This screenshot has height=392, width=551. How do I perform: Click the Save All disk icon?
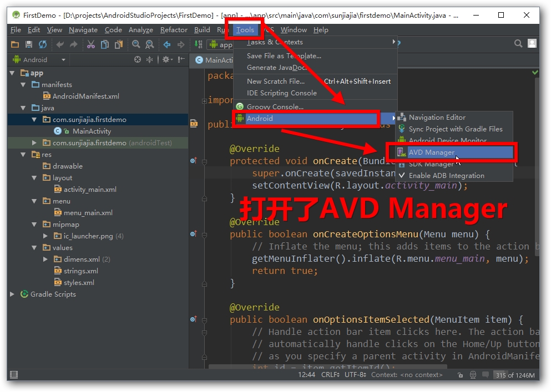(x=29, y=44)
